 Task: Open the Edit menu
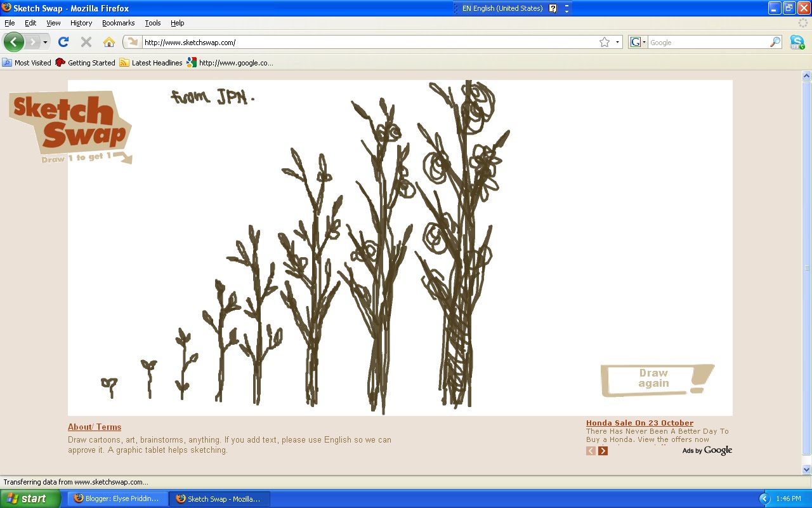click(30, 23)
